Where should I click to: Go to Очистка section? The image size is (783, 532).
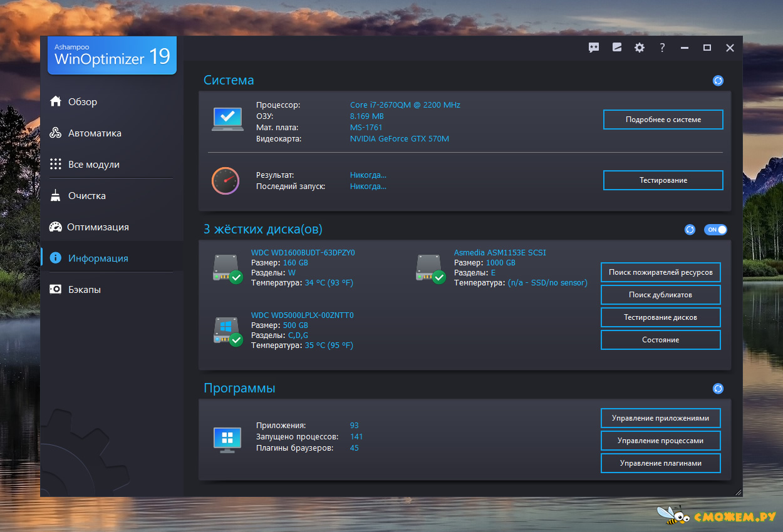point(111,195)
